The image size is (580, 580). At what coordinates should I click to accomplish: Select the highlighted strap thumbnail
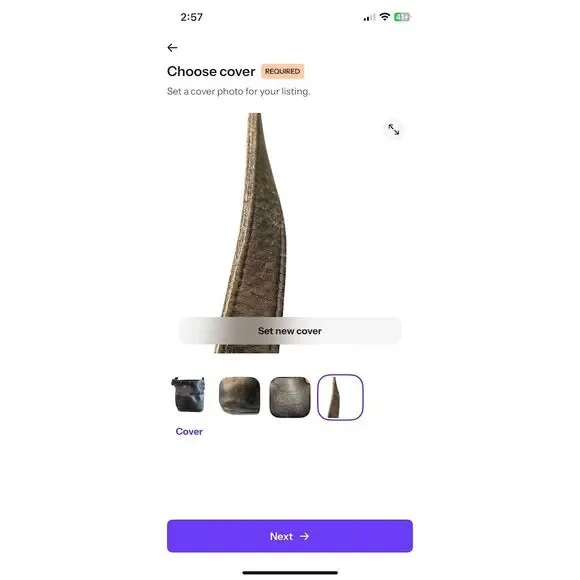pyautogui.click(x=340, y=397)
